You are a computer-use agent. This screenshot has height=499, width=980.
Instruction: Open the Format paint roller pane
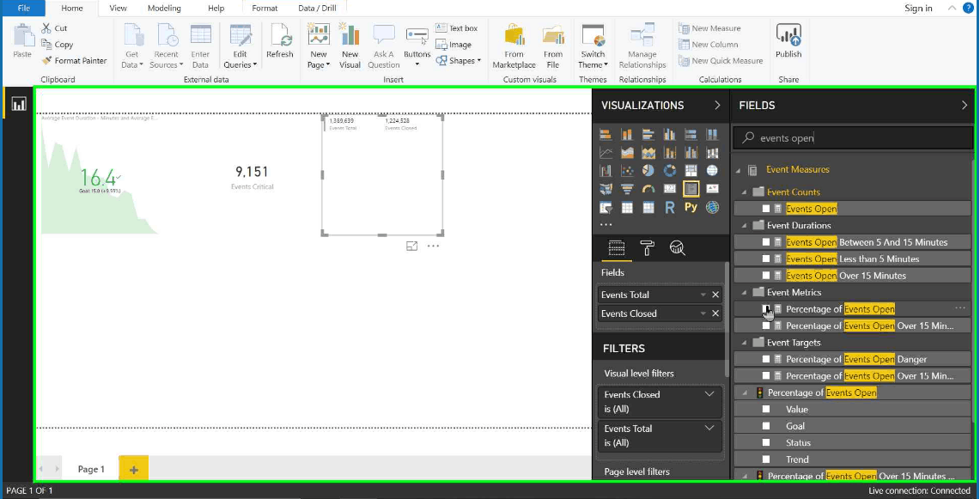click(647, 248)
